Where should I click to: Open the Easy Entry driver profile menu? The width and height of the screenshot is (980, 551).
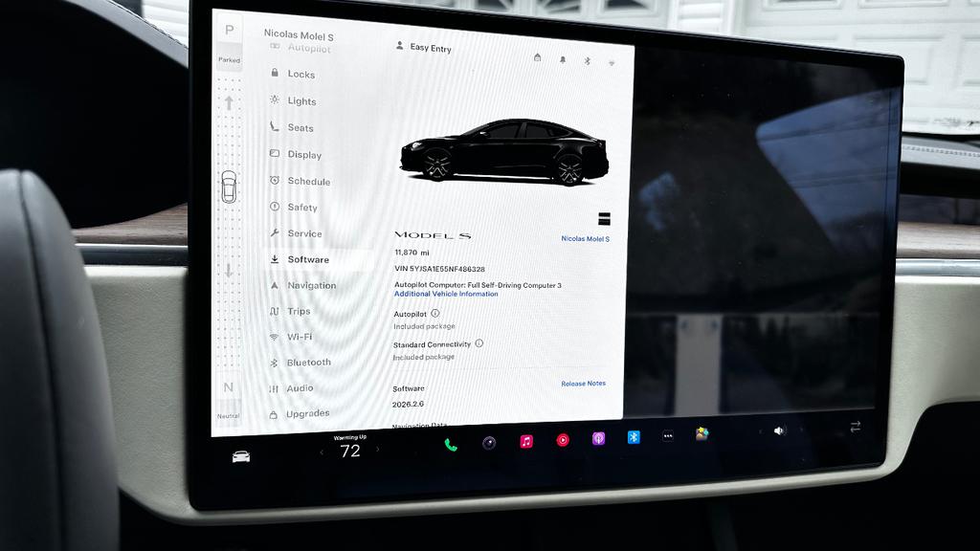(424, 47)
